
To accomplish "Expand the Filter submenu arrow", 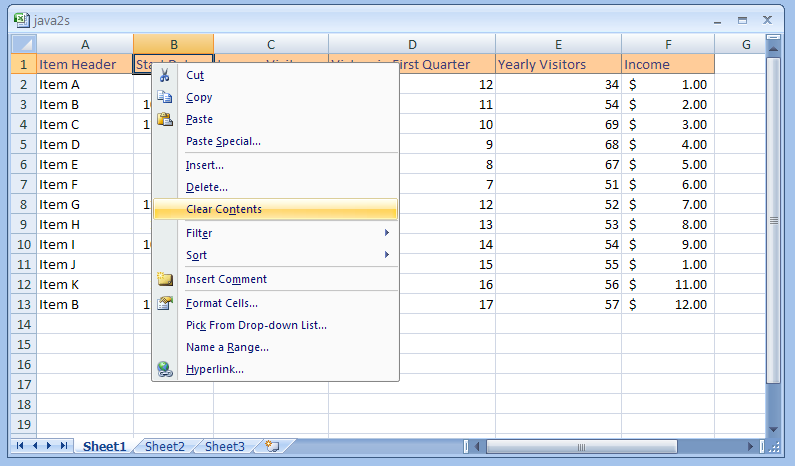I will coord(387,233).
